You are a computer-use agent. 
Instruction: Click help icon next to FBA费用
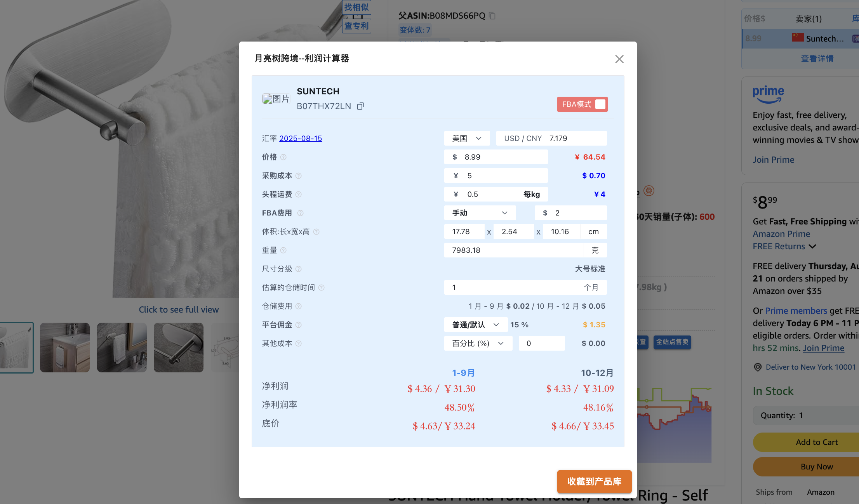click(300, 213)
